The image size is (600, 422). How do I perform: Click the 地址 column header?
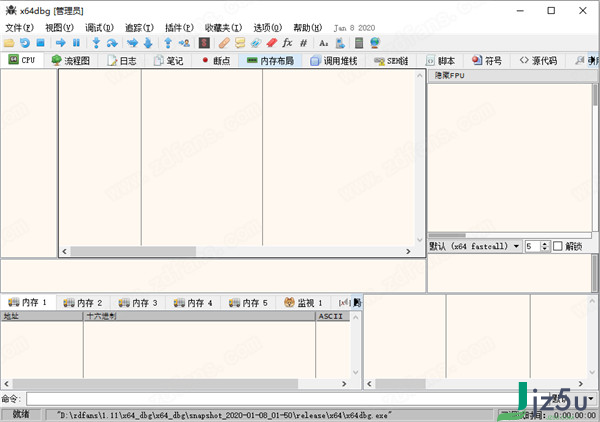tap(42, 316)
